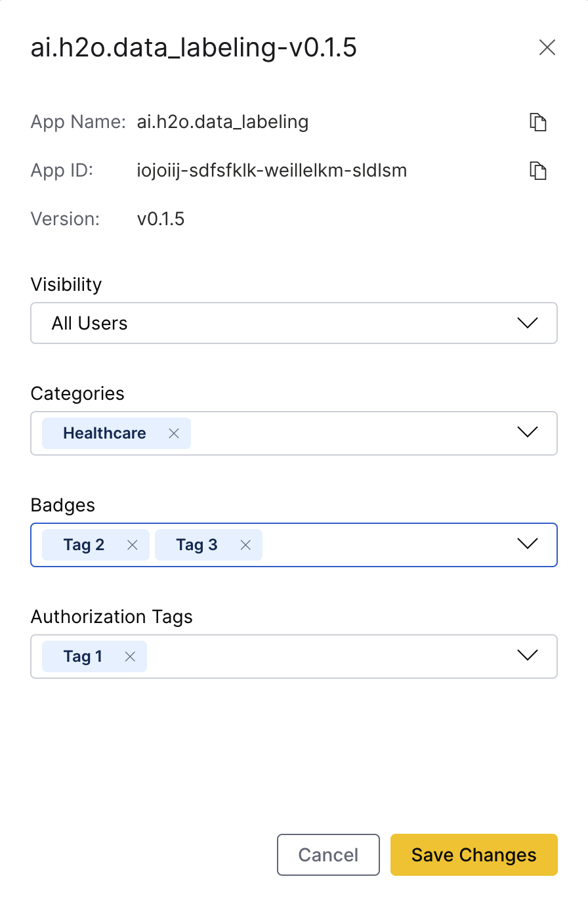Copy the App Name to clipboard
Viewport: 588px width, 906px height.
tap(538, 122)
